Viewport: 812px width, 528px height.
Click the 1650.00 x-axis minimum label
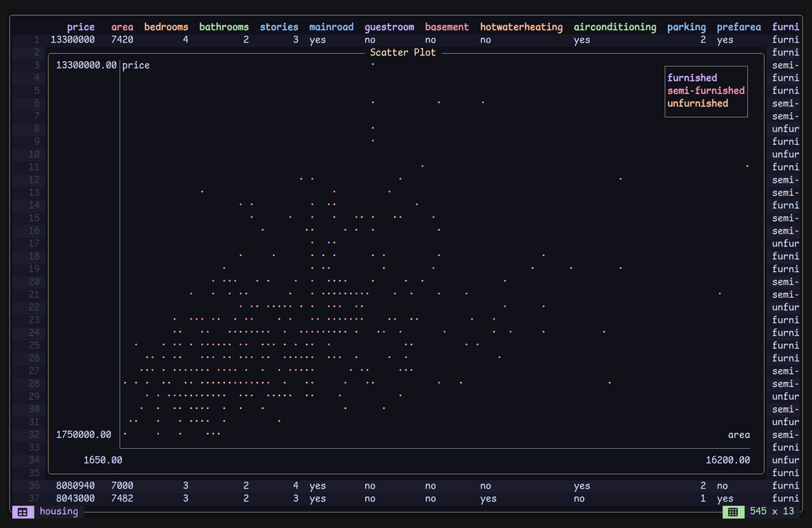pos(103,460)
